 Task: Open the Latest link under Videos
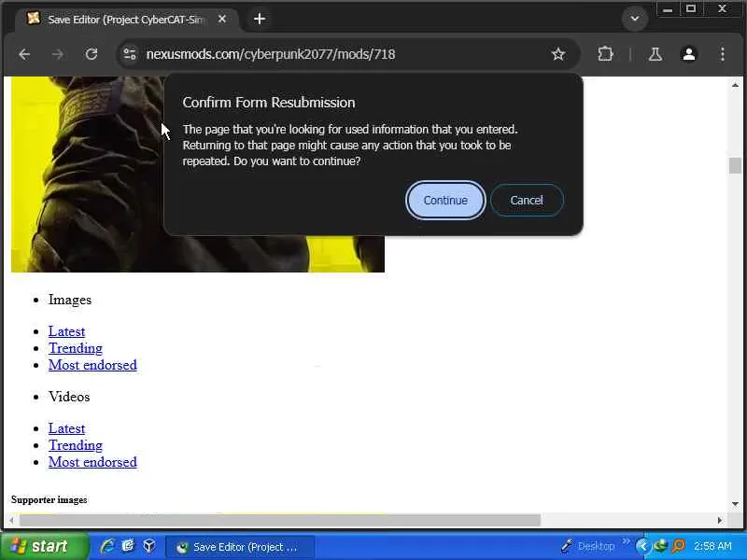coord(66,428)
